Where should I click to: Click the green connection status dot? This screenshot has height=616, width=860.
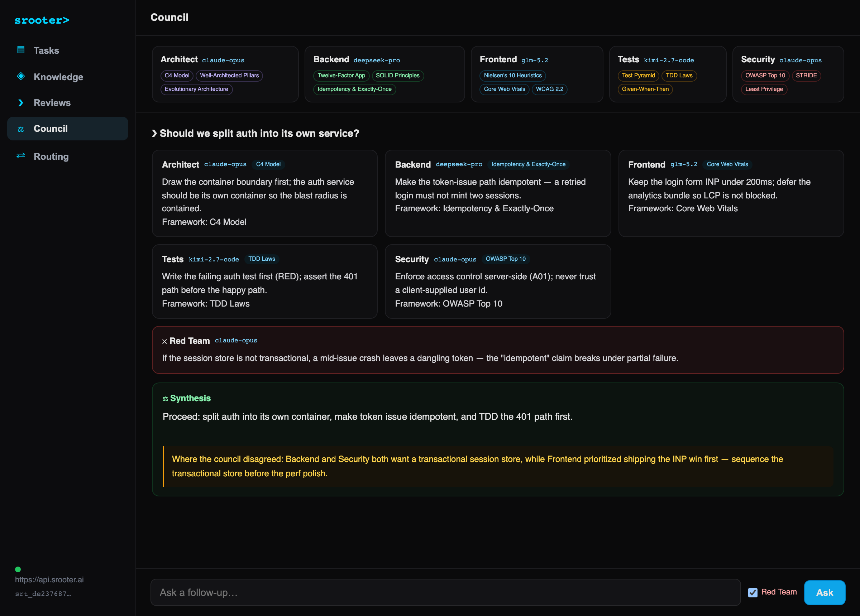click(x=18, y=569)
